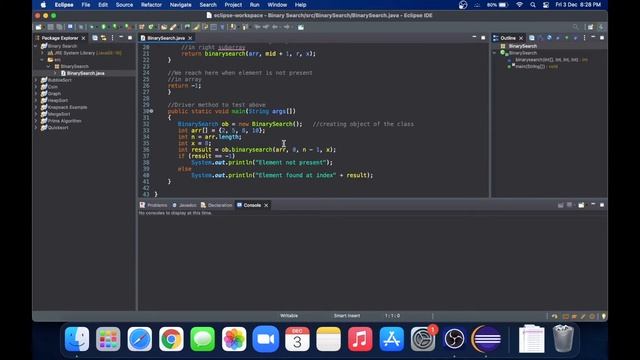Click the Save icon in main toolbar
640x360 pixels.
[50, 27]
